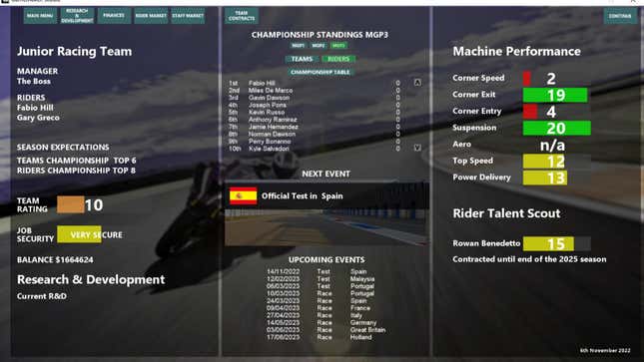Open the Staff Market

point(188,16)
